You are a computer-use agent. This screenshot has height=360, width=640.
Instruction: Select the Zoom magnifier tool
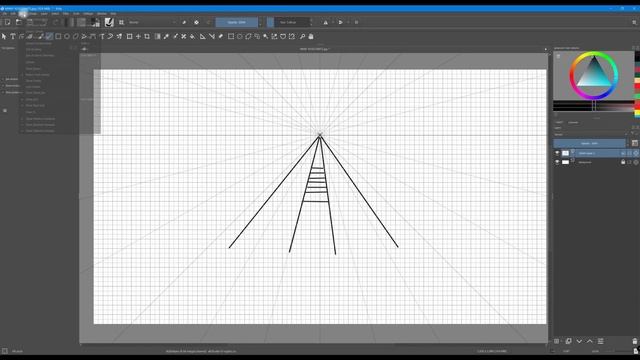tap(302, 36)
